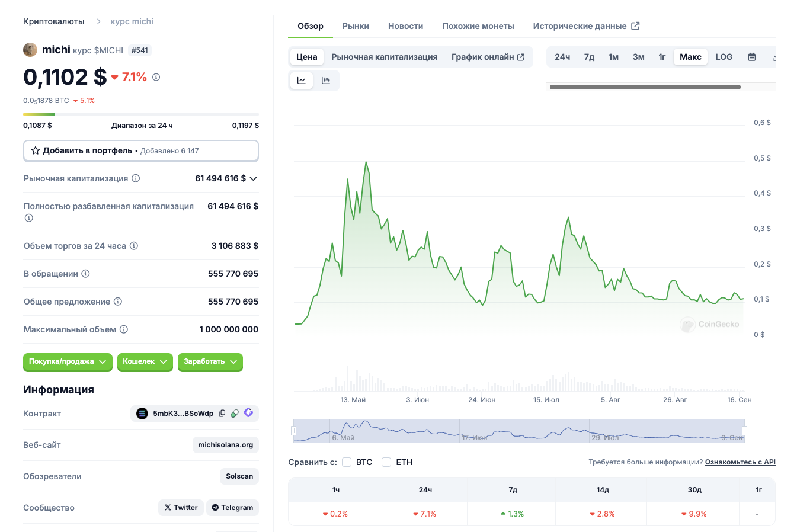Viewport: 797px width, 532px height.
Task: Open info tooltip for Полностью разбавленная капитализация
Action: 28,218
